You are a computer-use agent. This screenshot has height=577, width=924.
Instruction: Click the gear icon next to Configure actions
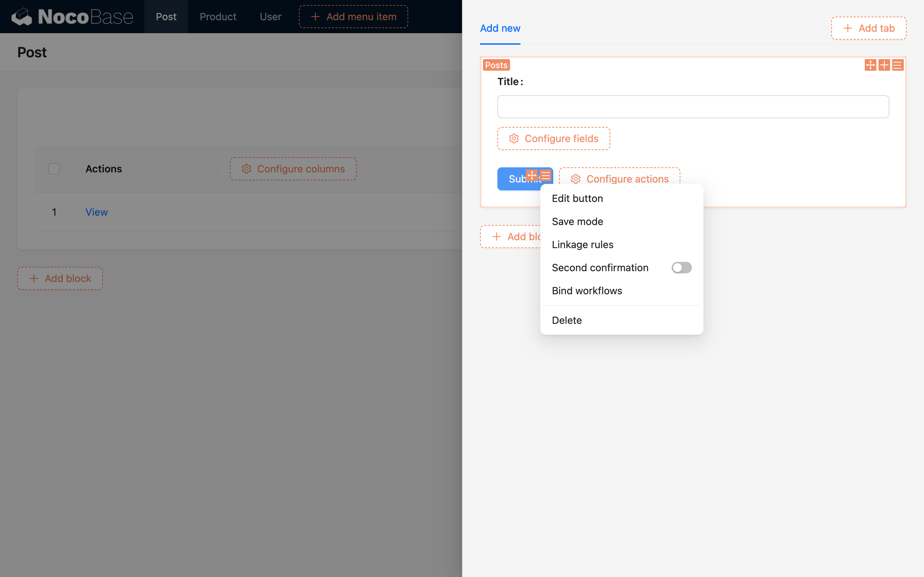click(575, 179)
